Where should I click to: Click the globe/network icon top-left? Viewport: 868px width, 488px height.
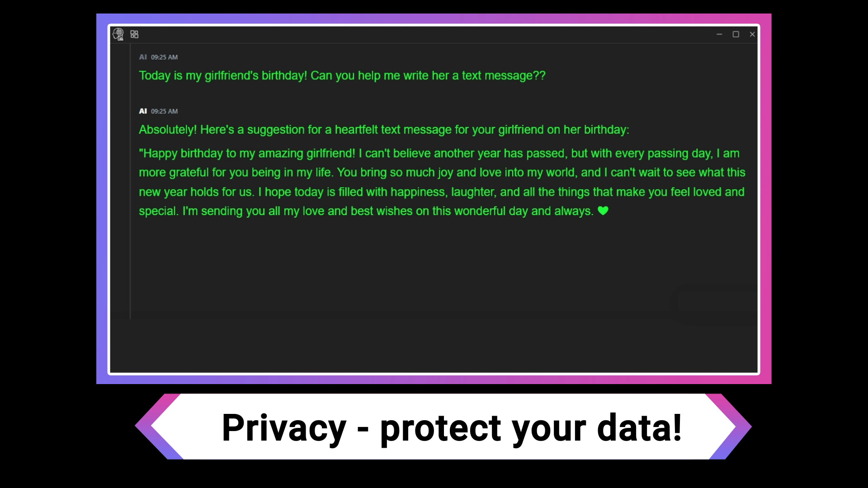click(x=118, y=34)
